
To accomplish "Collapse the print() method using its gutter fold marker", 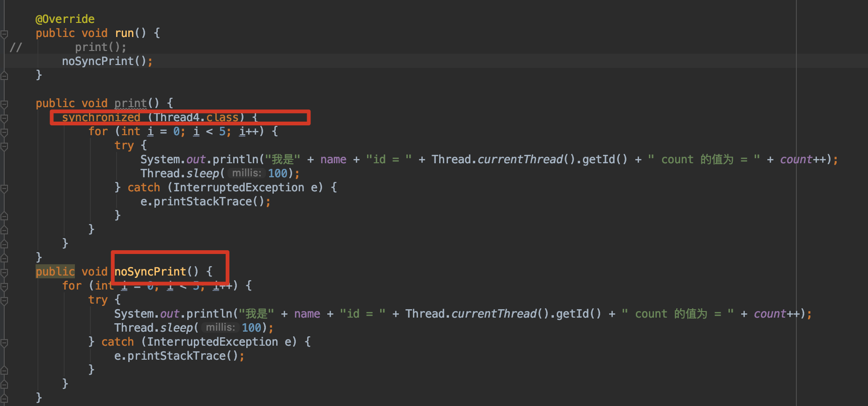I will click(x=4, y=104).
